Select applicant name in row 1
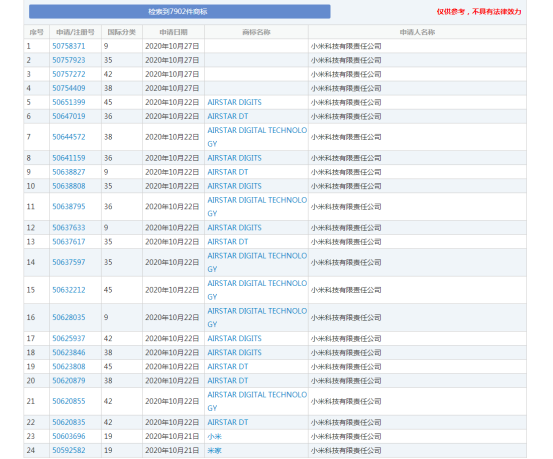 (x=346, y=46)
